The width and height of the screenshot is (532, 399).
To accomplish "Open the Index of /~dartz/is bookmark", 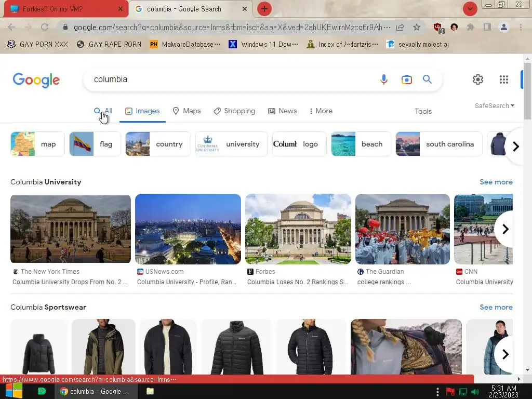I will click(x=342, y=45).
